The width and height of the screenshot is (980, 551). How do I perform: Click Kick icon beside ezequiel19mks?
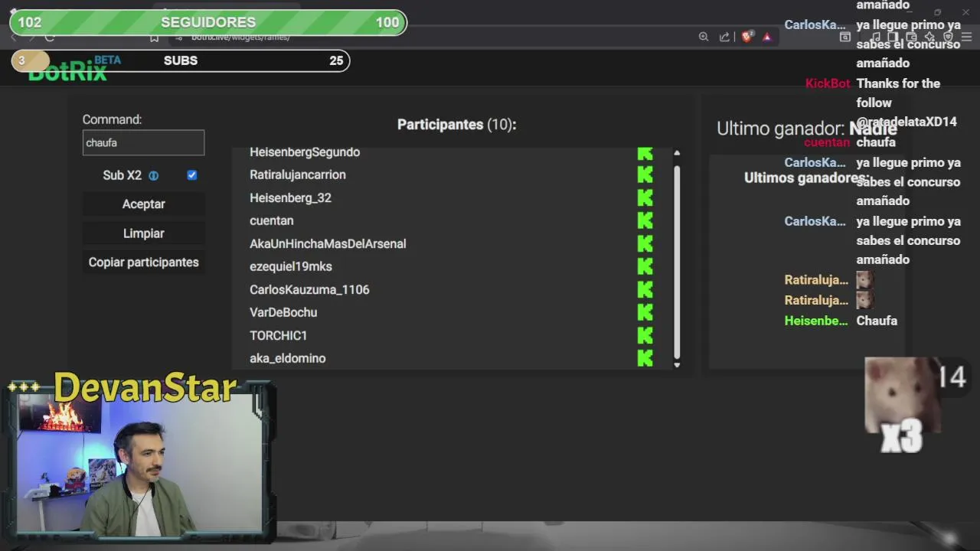[645, 266]
